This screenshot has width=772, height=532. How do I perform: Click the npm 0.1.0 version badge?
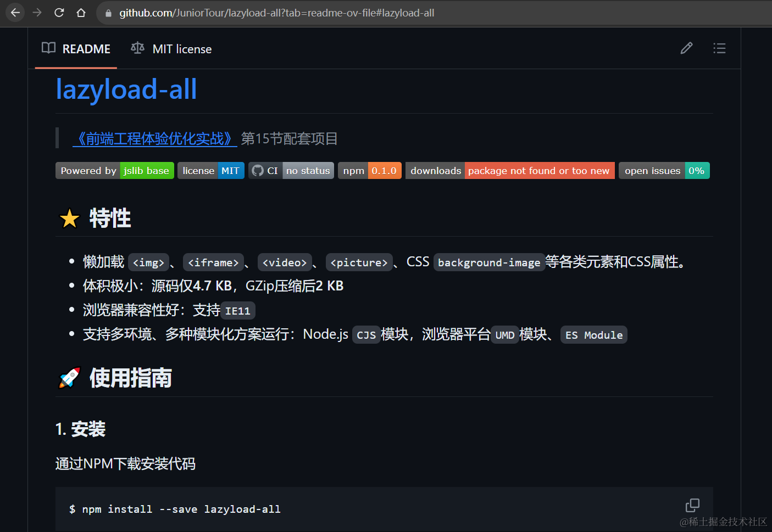pyautogui.click(x=369, y=171)
